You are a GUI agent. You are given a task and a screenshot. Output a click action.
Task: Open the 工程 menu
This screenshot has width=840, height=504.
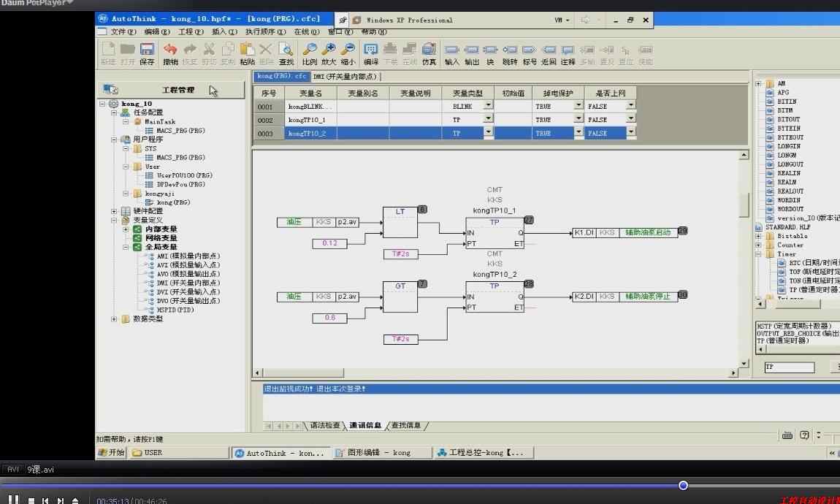click(191, 32)
